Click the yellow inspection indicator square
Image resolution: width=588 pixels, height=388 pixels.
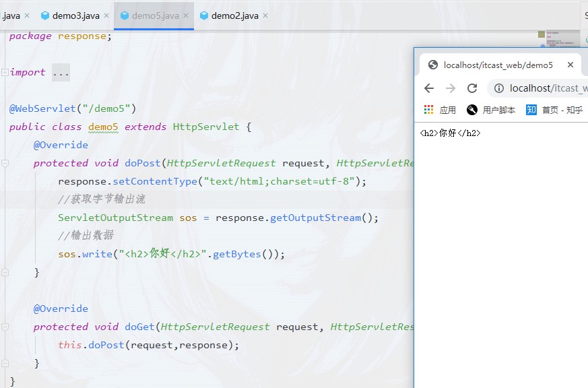(x=541, y=34)
